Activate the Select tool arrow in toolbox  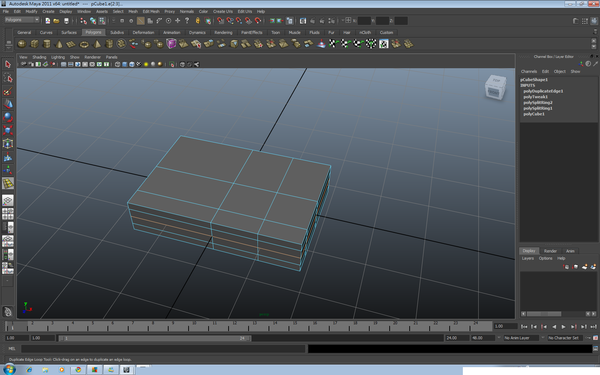point(8,64)
